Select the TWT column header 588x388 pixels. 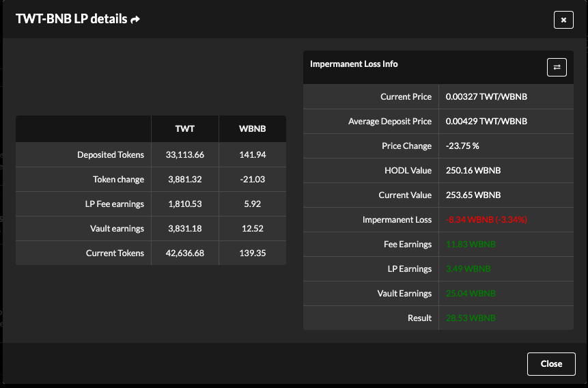[185, 128]
